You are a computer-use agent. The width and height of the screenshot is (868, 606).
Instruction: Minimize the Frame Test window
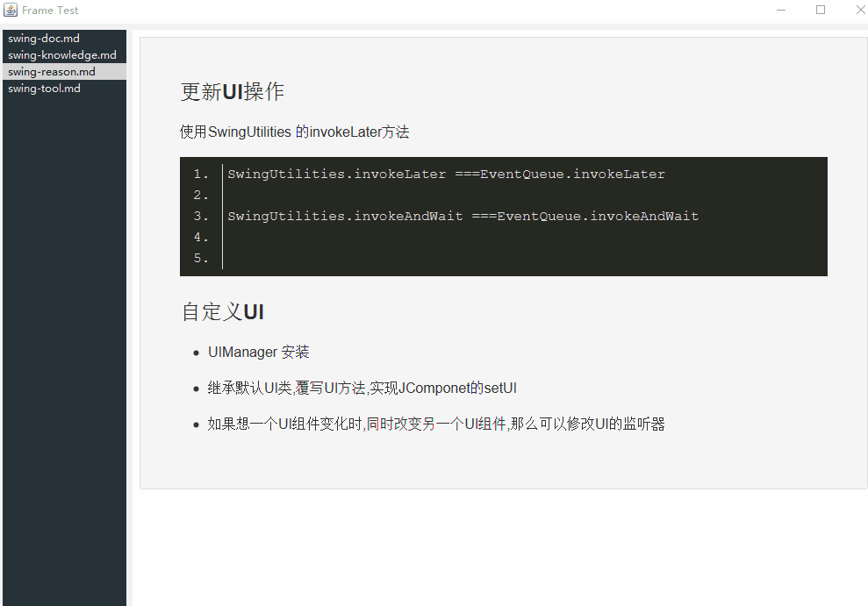780,10
